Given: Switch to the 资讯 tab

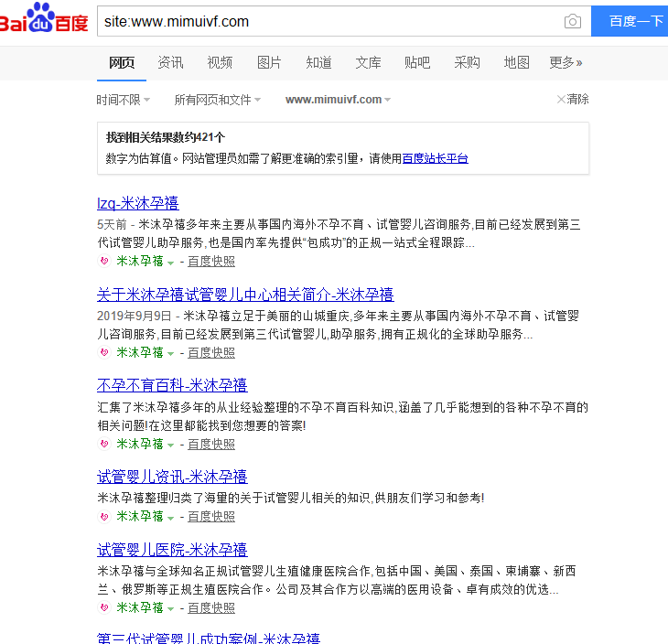Looking at the screenshot, I should tap(170, 62).
